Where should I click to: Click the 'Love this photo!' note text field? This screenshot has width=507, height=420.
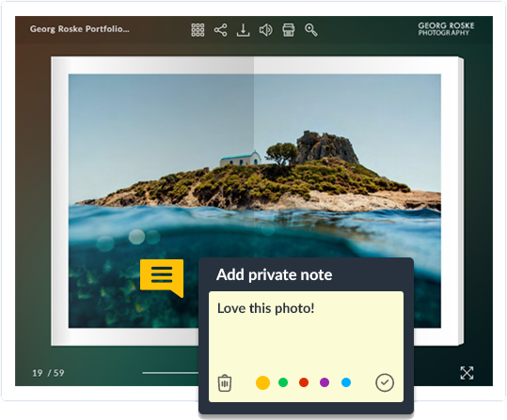[x=306, y=333]
